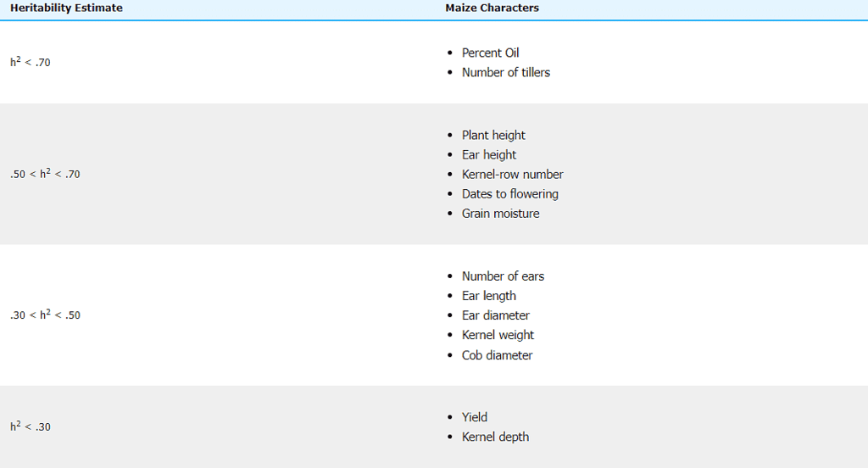868x468 pixels.
Task: Click the Kernel depth entry
Action: 495,437
